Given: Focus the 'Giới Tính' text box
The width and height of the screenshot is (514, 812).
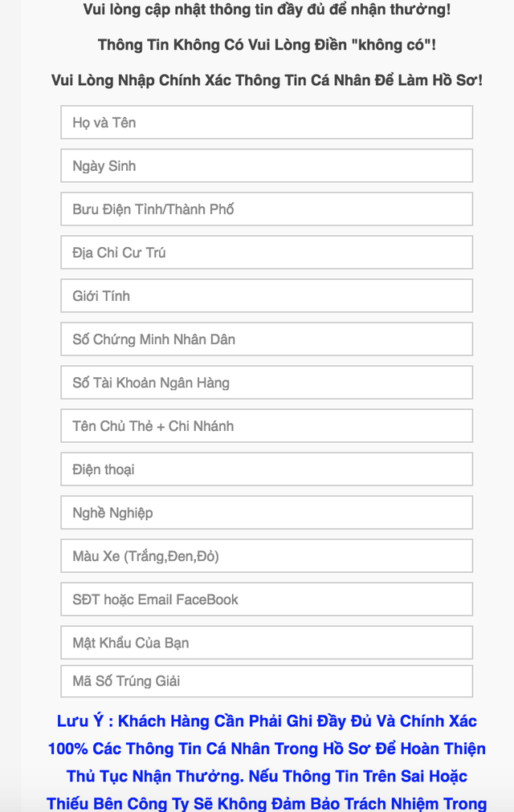Looking at the screenshot, I should point(266,296).
